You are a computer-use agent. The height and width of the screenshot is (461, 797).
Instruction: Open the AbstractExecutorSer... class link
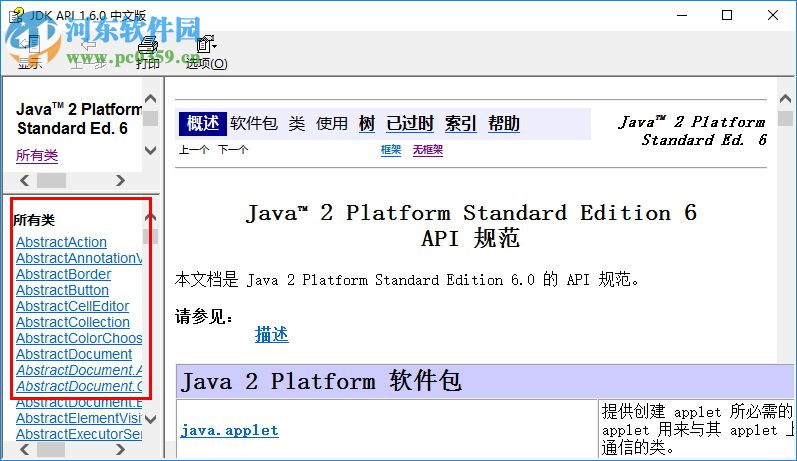pos(79,434)
